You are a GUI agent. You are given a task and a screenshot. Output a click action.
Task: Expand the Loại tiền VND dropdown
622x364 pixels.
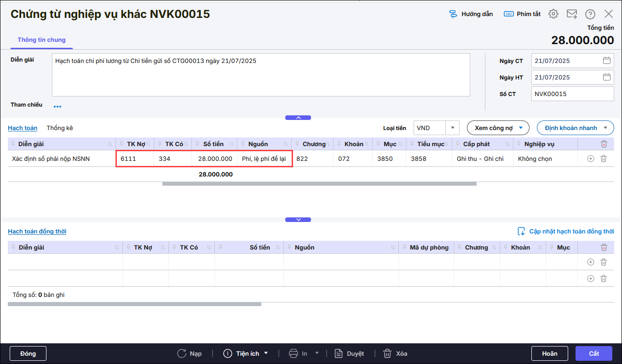point(452,128)
